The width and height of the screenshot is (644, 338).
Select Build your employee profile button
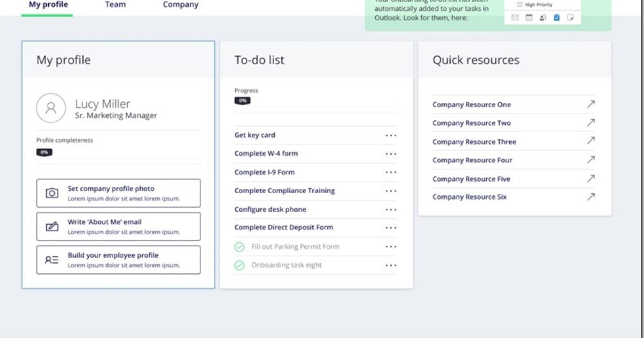click(118, 260)
